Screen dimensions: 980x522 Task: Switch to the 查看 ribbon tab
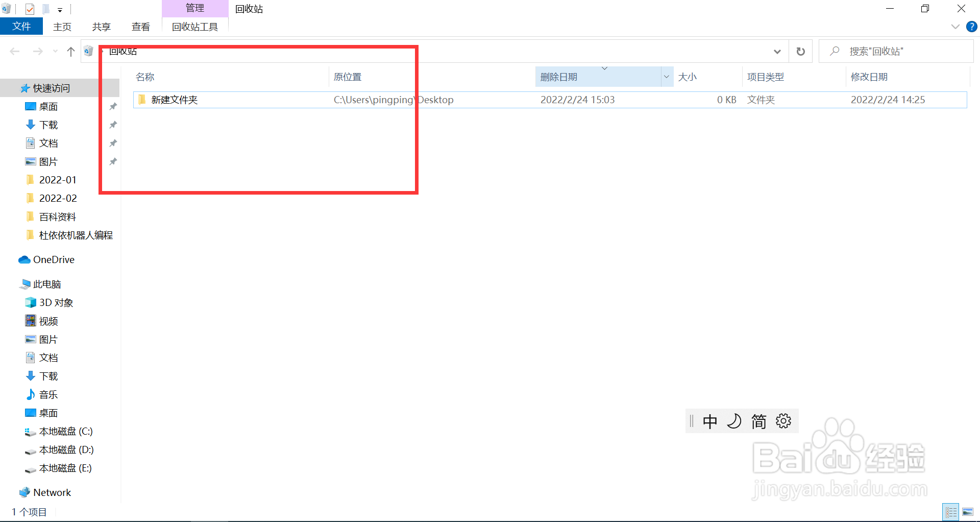pos(141,27)
